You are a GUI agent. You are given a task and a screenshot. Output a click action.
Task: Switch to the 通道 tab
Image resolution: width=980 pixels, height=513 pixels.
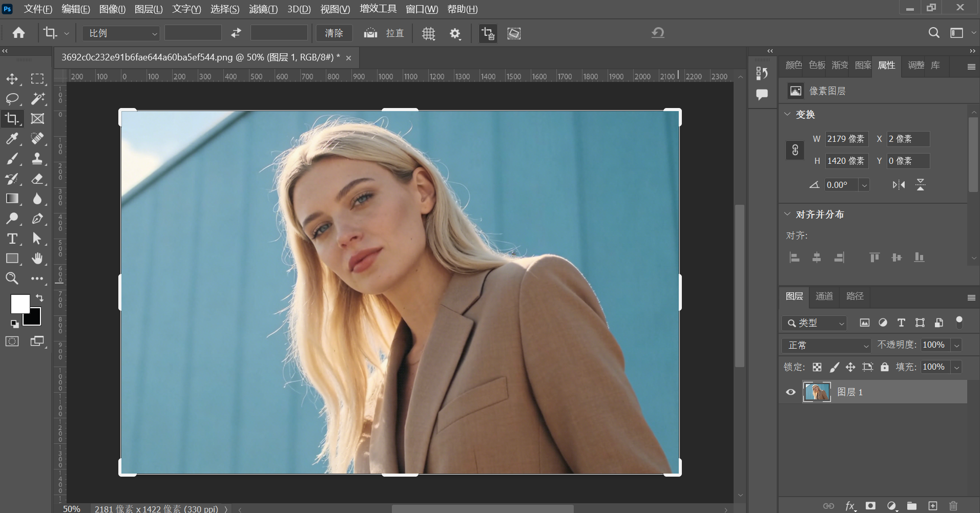coord(824,296)
